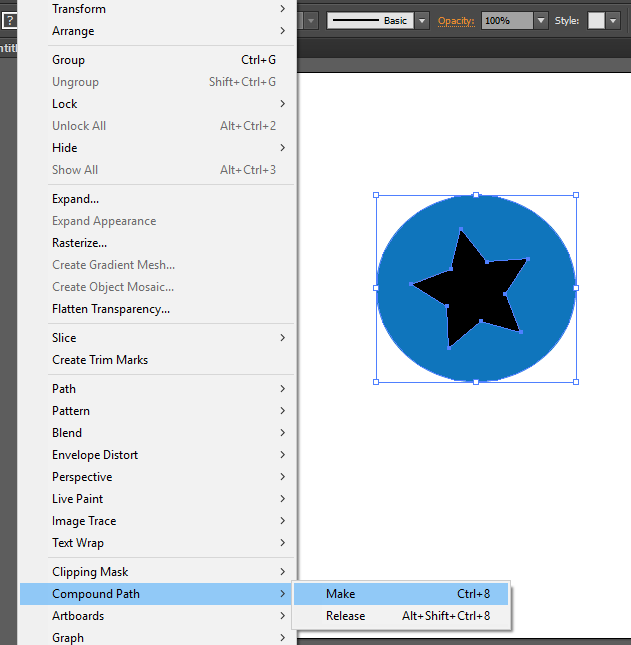Choose Make in Compound Path submenu
Image resolution: width=631 pixels, height=645 pixels.
[x=401, y=594]
